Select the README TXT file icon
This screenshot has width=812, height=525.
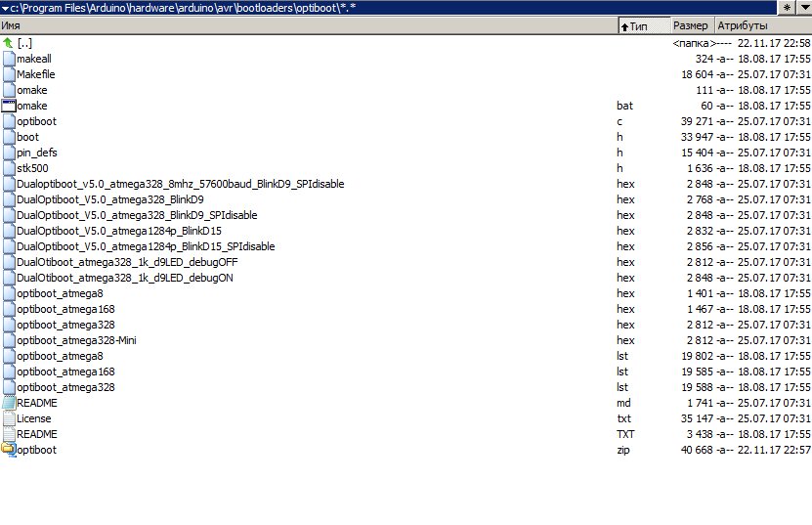pos(9,434)
